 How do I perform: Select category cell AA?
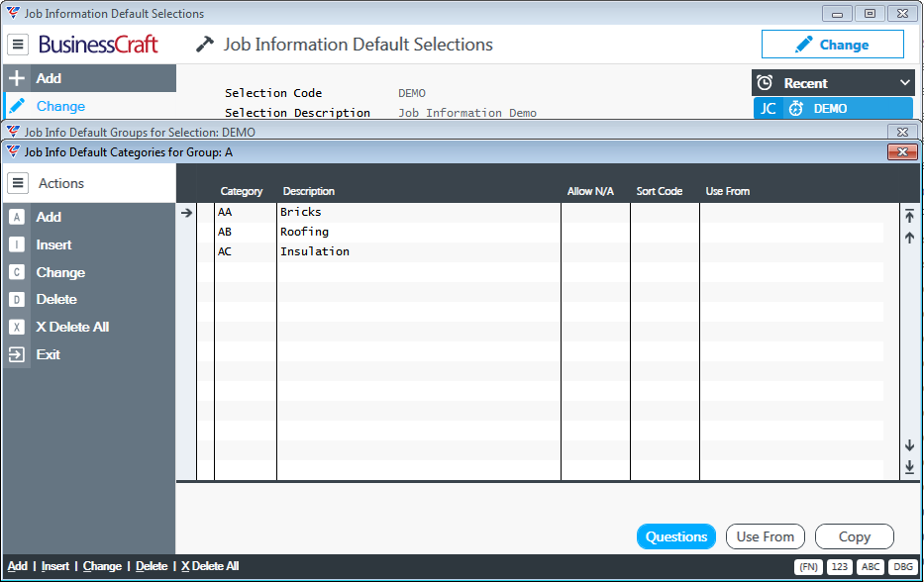coord(246,212)
